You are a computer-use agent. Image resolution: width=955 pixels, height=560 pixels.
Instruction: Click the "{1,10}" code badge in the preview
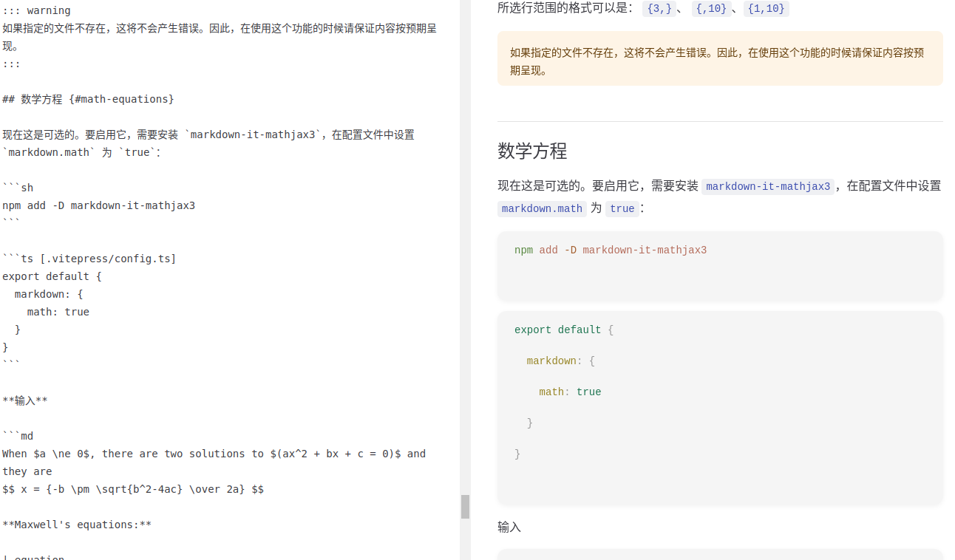(767, 9)
